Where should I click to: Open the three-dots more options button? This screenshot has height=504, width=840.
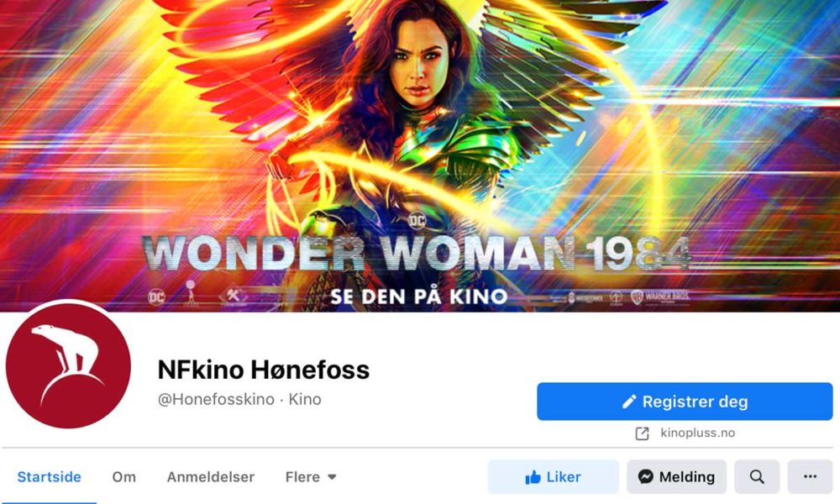(x=810, y=476)
